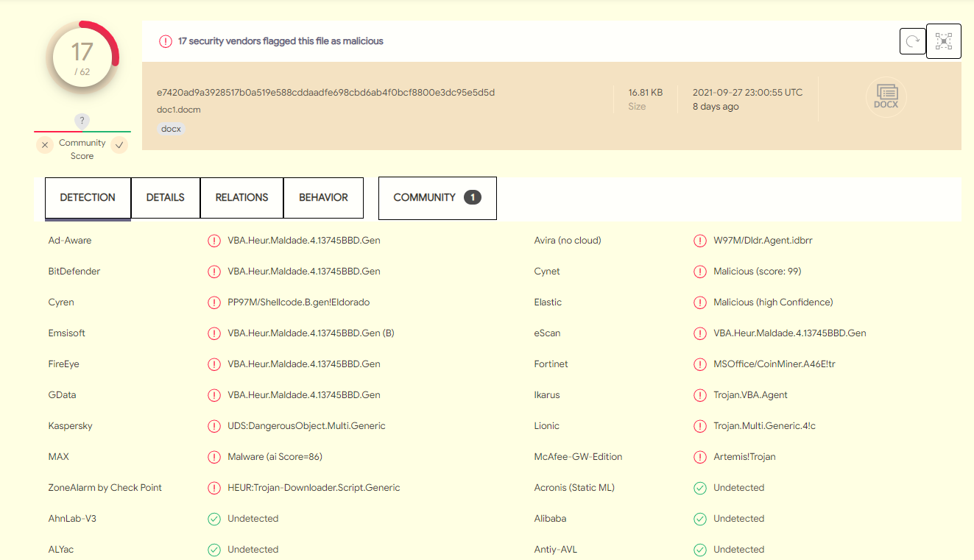Click the docx tag chip
This screenshot has width=974, height=560.
(171, 129)
